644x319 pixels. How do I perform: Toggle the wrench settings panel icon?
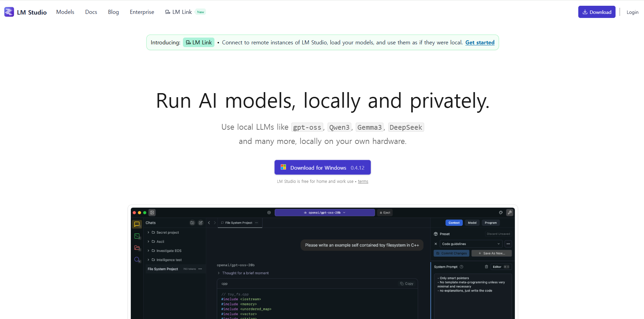[510, 213]
